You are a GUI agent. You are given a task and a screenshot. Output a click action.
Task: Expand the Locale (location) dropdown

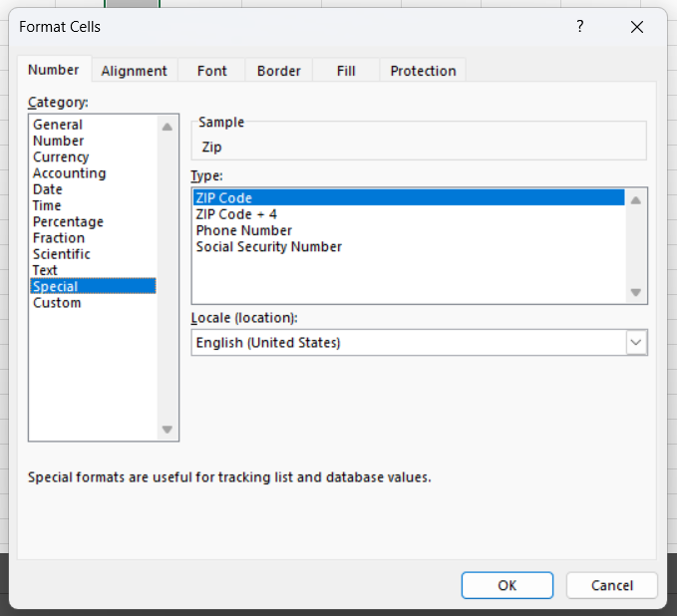click(x=636, y=342)
